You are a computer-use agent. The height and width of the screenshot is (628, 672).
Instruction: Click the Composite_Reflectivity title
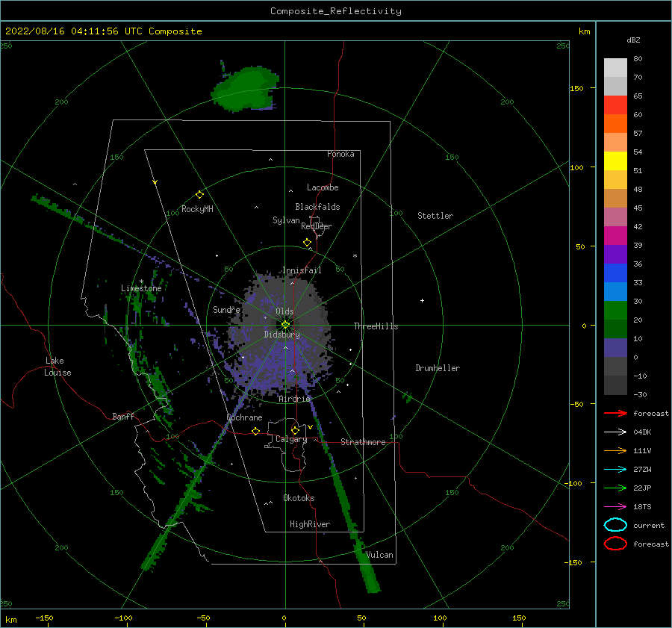(x=335, y=11)
